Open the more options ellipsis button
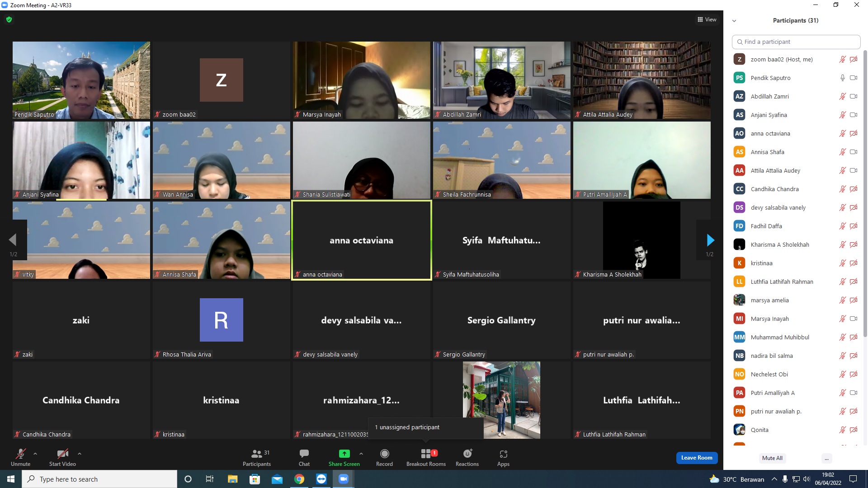The width and height of the screenshot is (868, 488). (x=826, y=458)
